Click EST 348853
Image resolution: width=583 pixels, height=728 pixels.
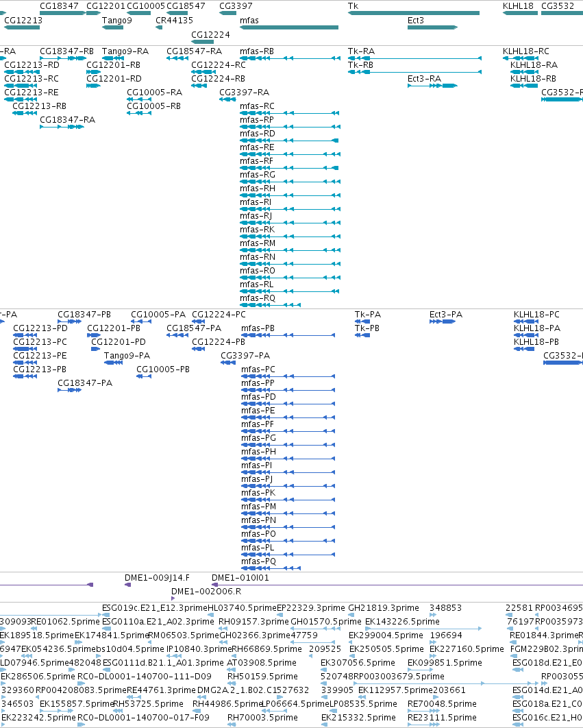446,608
